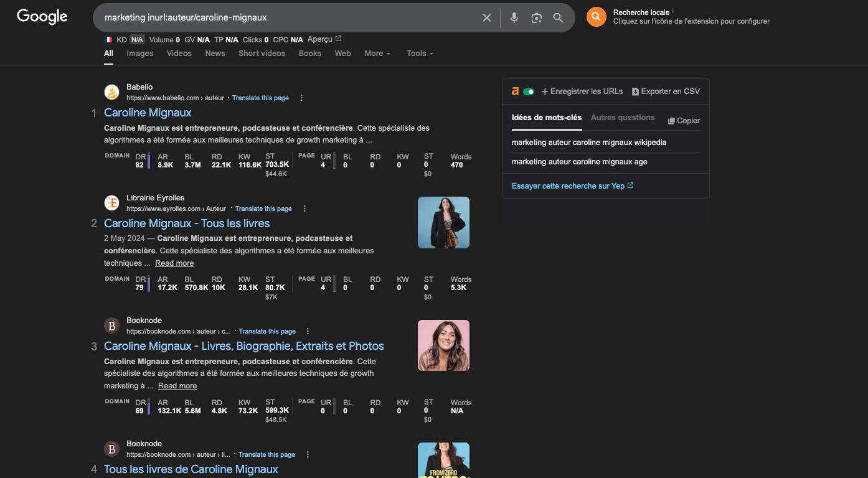Open the three-dot menu on the Eyrolles result
868x478 pixels.
(x=304, y=209)
